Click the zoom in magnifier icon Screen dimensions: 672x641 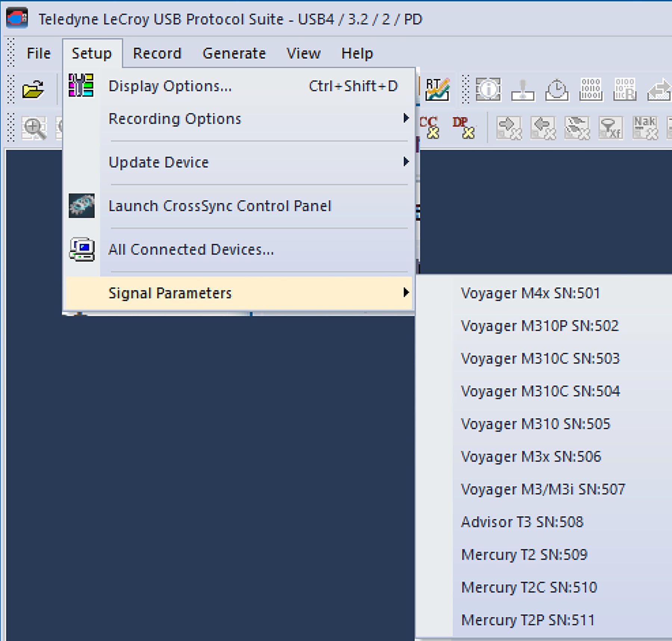tap(34, 128)
